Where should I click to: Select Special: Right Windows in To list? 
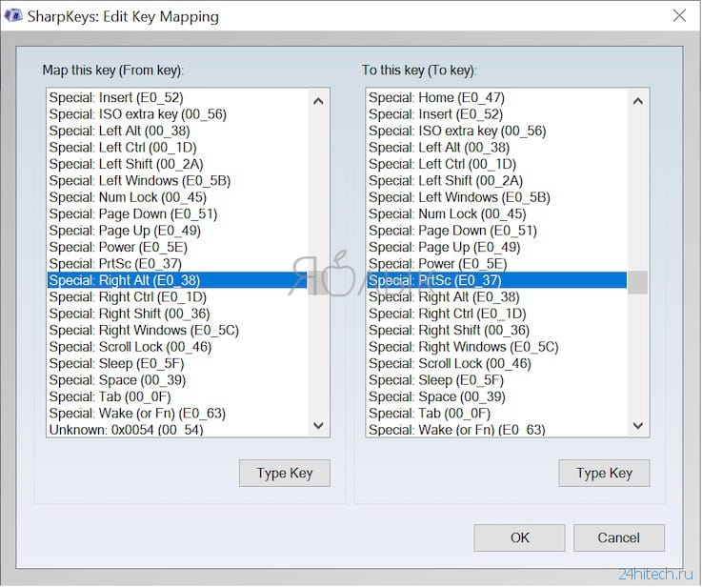(497, 347)
